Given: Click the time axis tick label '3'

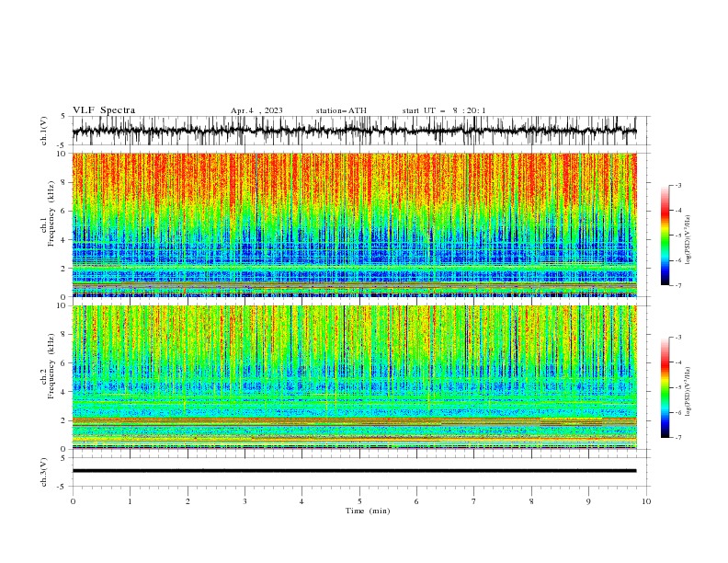Looking at the screenshot, I should point(245,501).
